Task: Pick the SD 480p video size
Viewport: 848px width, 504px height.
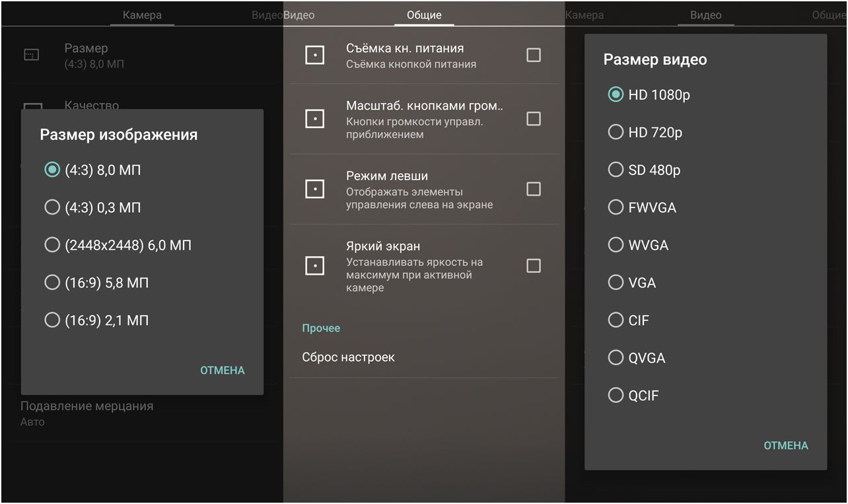Action: [616, 170]
